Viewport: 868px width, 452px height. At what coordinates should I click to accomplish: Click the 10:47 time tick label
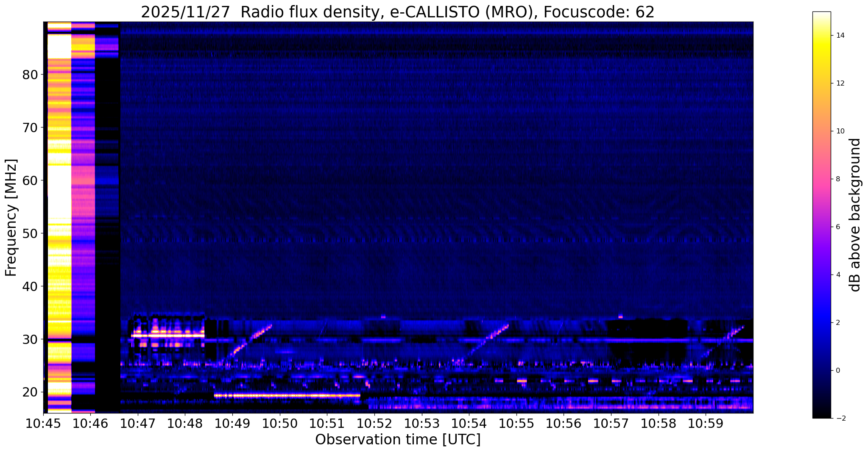(138, 424)
